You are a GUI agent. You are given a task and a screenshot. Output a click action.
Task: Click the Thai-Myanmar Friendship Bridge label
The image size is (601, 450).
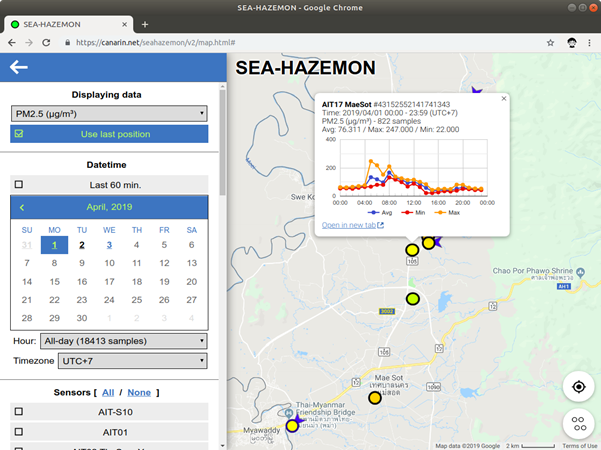pos(325,409)
